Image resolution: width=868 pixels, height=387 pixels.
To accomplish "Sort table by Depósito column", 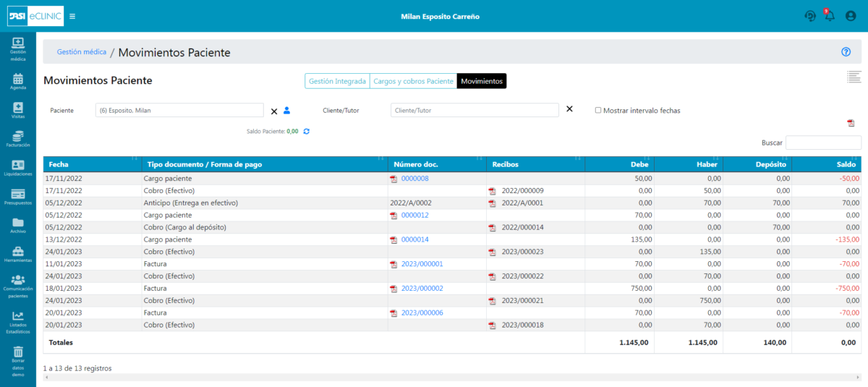I will (x=757, y=164).
